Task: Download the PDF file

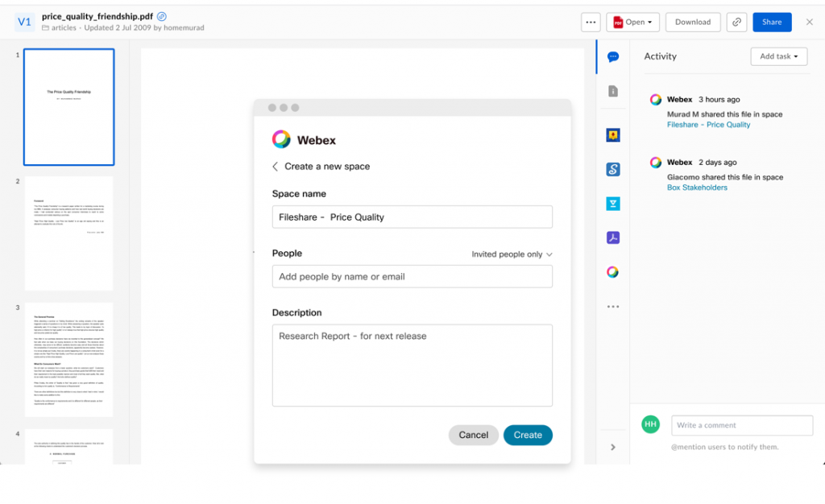Action: click(x=692, y=22)
